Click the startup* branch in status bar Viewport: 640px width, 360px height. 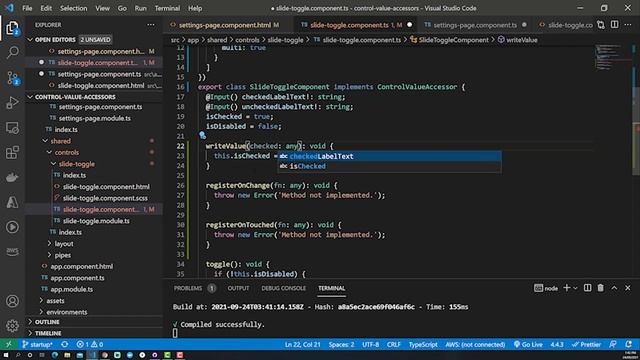37,344
